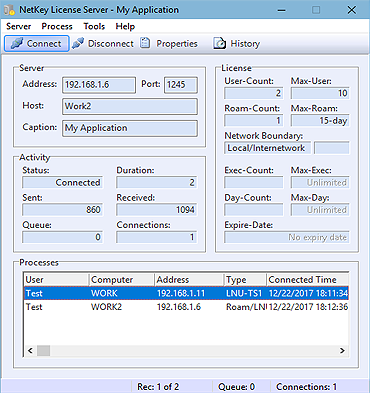Click the Queue field in Activity
This screenshot has height=393, width=370.
(x=62, y=237)
